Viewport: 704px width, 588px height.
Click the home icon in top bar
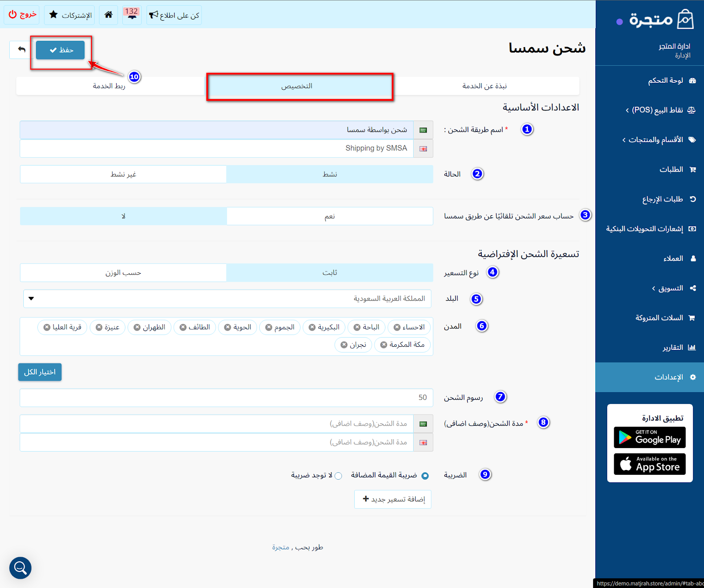108,15
